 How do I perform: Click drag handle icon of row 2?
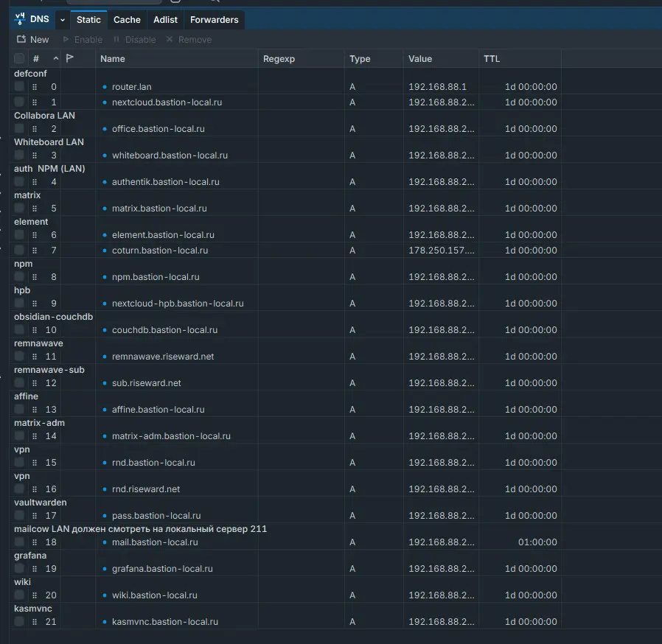tap(35, 129)
